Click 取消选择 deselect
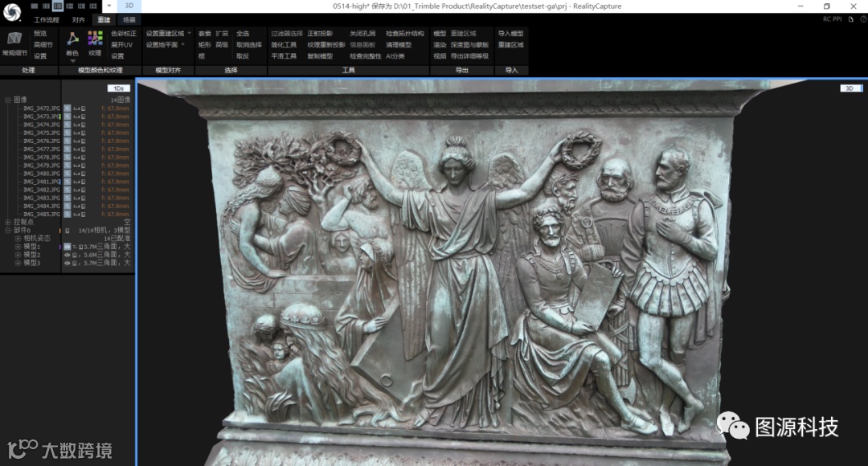 pyautogui.click(x=248, y=45)
